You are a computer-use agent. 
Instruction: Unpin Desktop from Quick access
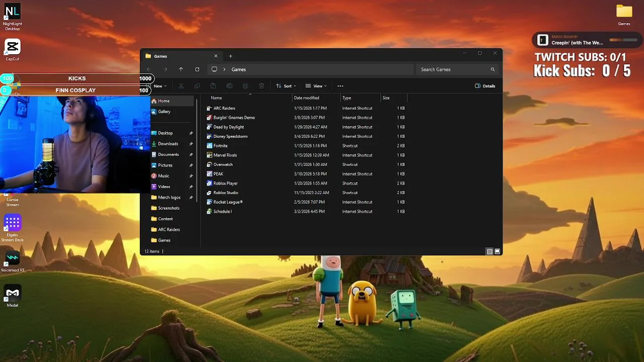pos(191,133)
